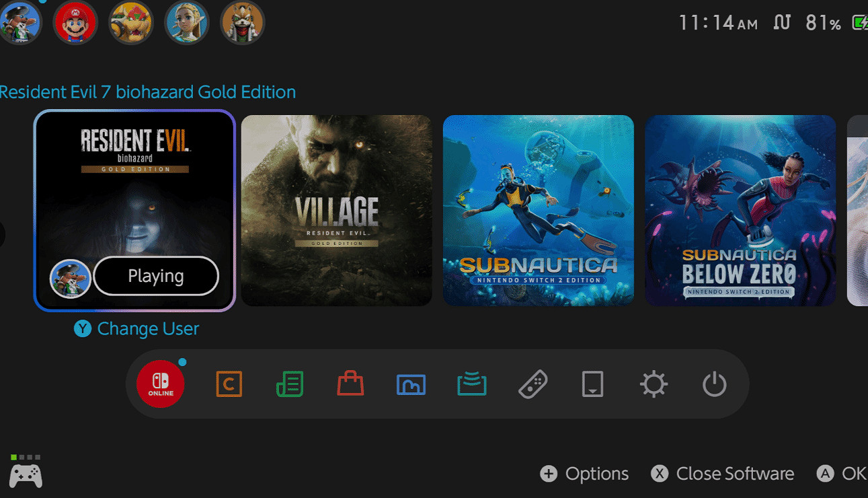Select the Bowser user avatar
Viewport: 868px width, 498px height.
tap(131, 22)
